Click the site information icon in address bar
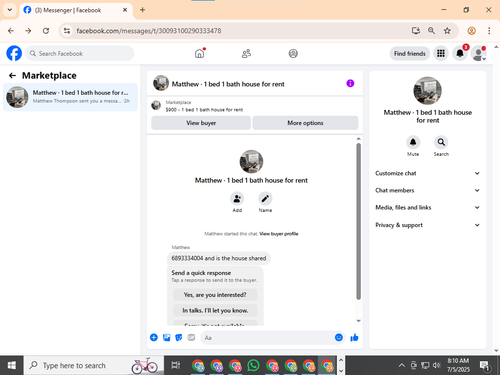The image size is (500, 375). 67,31
